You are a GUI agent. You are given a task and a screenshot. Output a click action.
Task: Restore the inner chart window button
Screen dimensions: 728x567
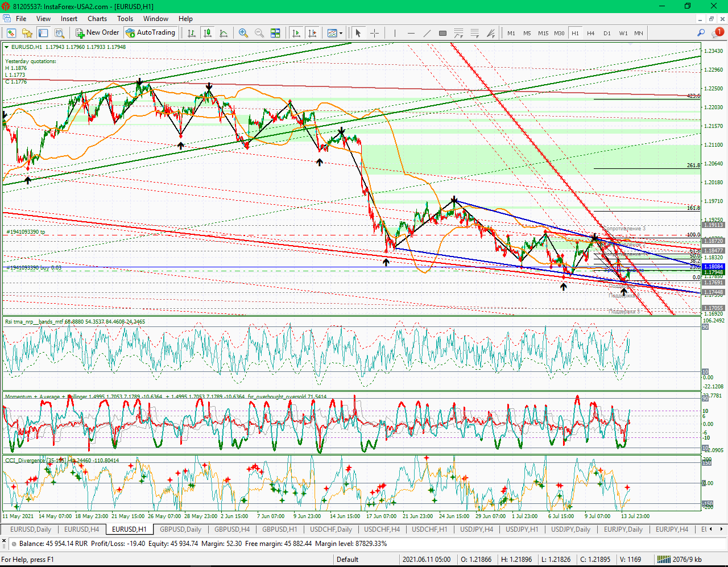tap(711, 19)
